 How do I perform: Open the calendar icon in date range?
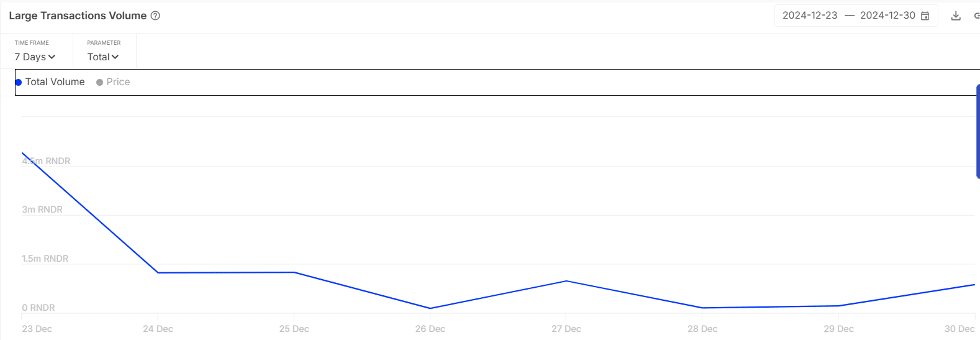point(925,16)
